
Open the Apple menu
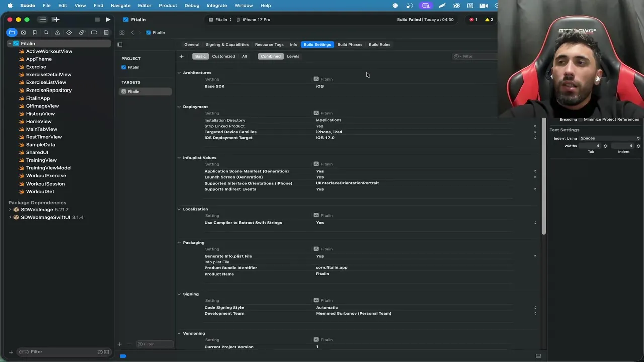pyautogui.click(x=10, y=5)
